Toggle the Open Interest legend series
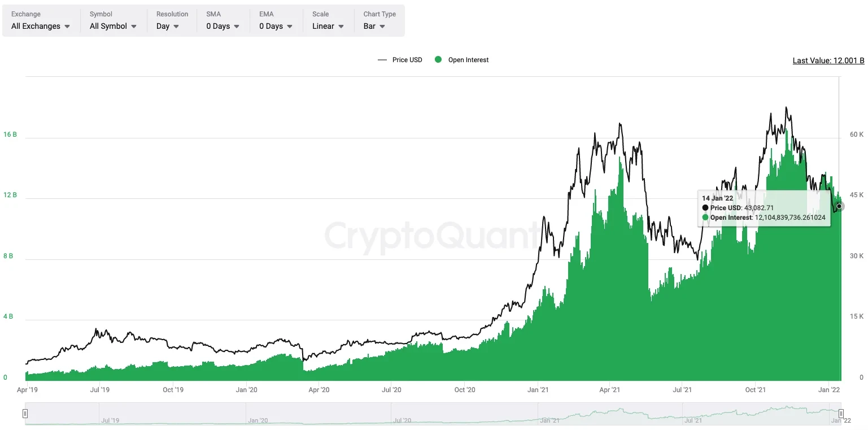 (x=462, y=60)
